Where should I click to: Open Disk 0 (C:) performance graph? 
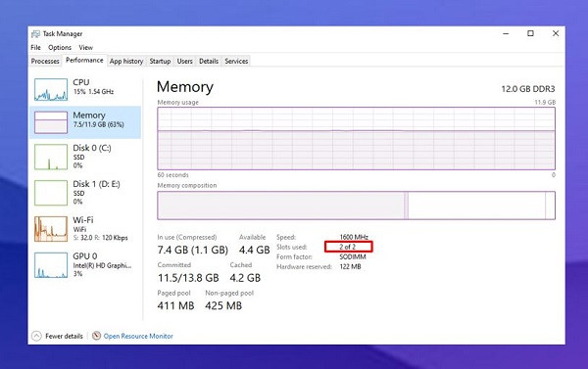(x=51, y=157)
